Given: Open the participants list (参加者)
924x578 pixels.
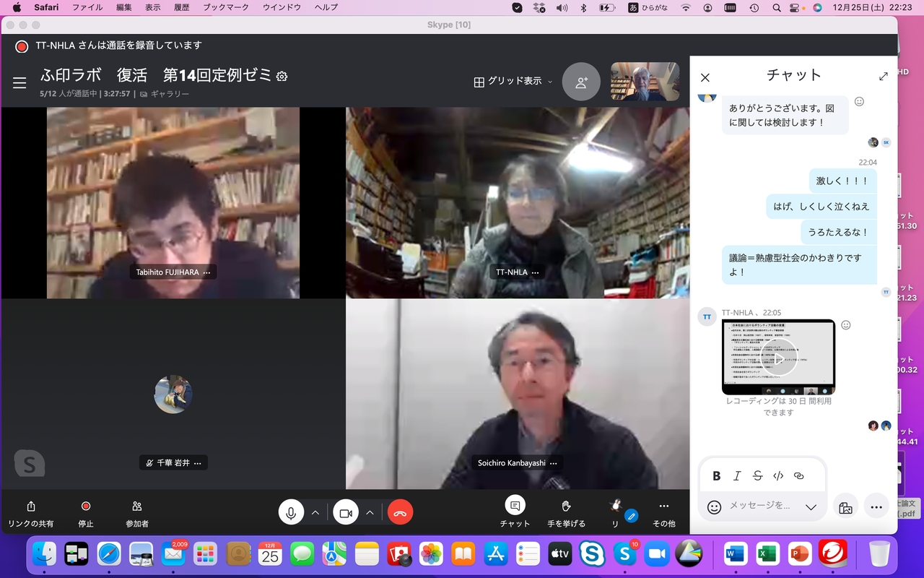Looking at the screenshot, I should tap(137, 514).
